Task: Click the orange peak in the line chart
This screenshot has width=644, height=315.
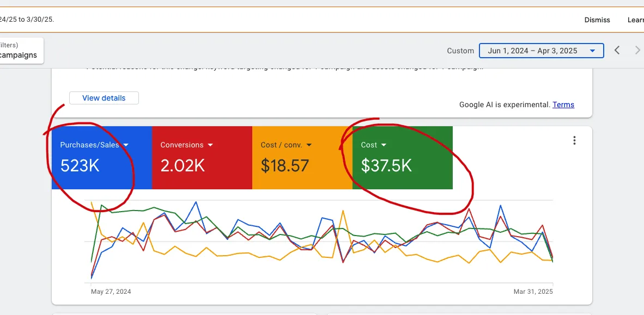Action: 342,211
